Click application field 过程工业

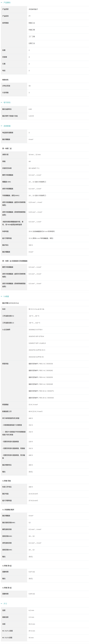pos(32,43)
